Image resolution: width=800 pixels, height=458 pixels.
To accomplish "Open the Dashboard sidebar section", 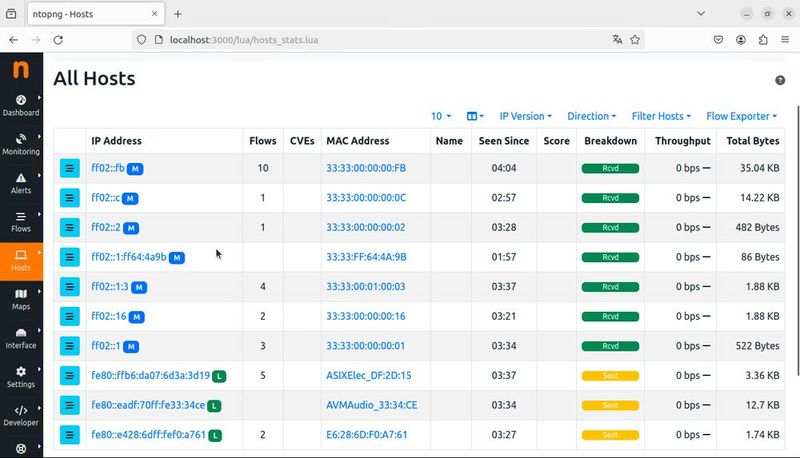I will coord(21,104).
